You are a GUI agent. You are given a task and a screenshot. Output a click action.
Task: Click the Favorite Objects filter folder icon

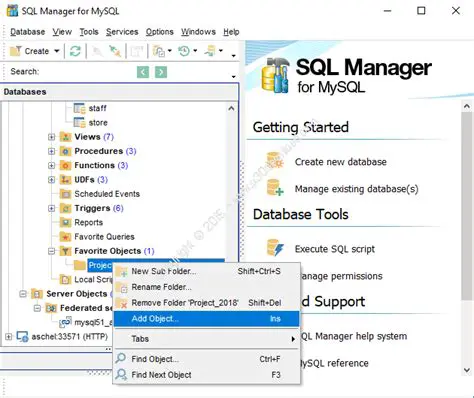[66, 251]
